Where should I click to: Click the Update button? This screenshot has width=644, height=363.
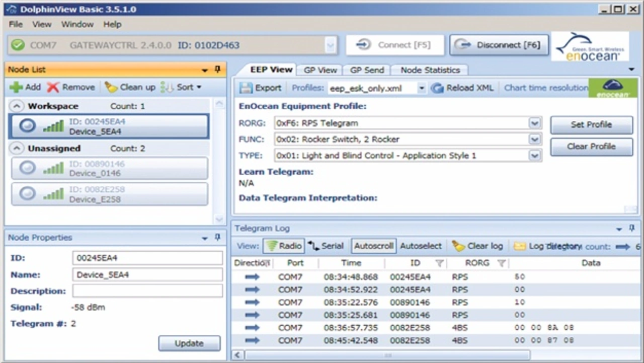189,343
